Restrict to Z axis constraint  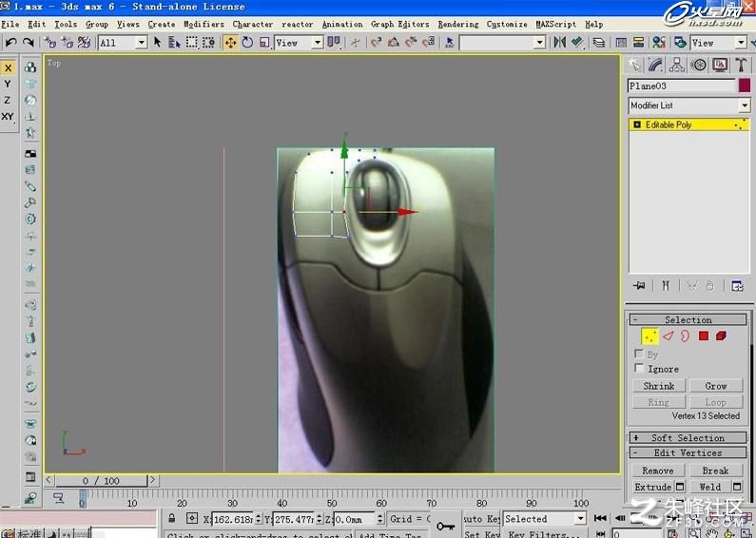pyautogui.click(x=8, y=100)
